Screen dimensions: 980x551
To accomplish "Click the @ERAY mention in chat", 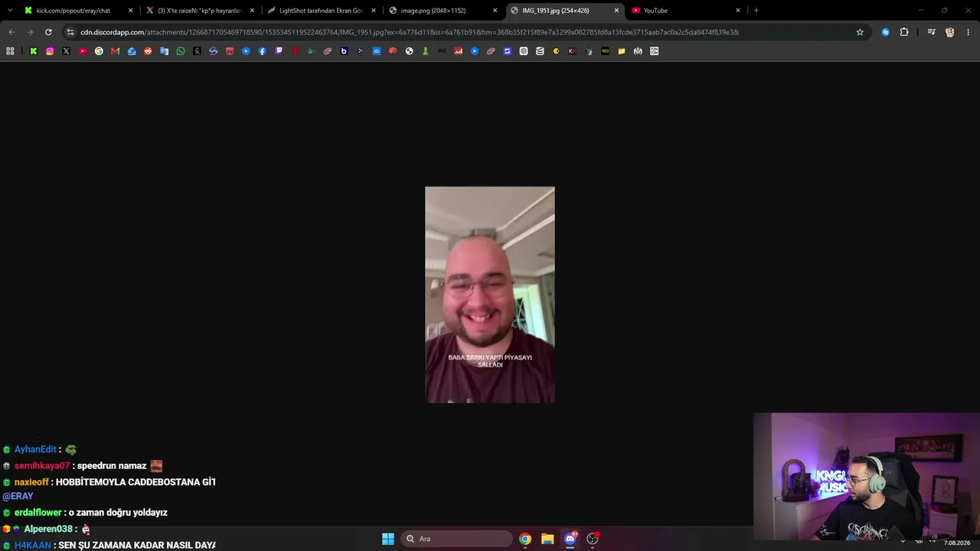I will click(18, 497).
